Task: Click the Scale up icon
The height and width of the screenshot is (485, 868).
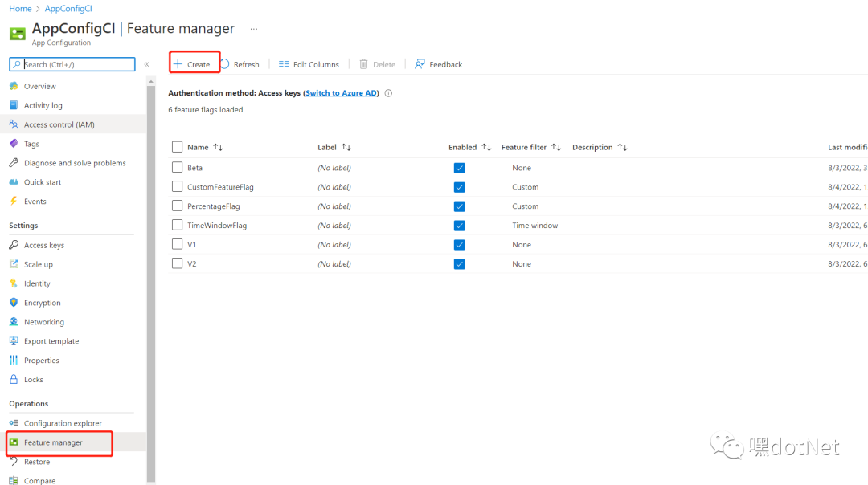Action: [14, 264]
